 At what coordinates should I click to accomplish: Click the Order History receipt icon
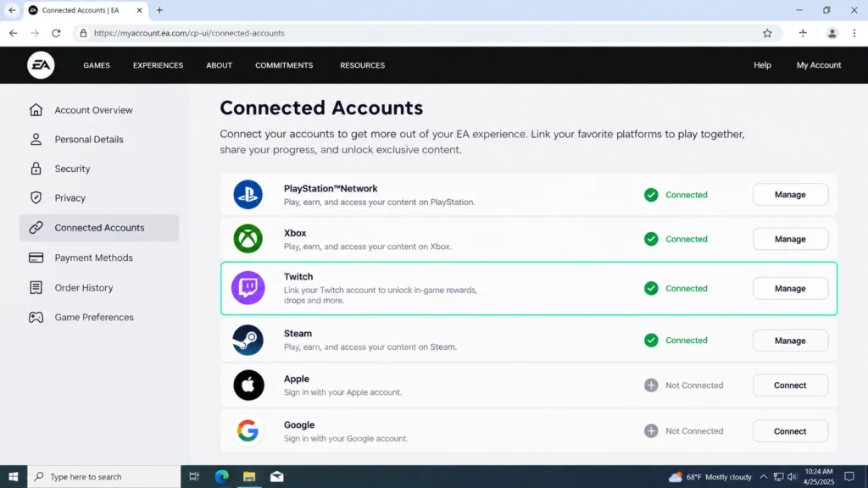36,287
